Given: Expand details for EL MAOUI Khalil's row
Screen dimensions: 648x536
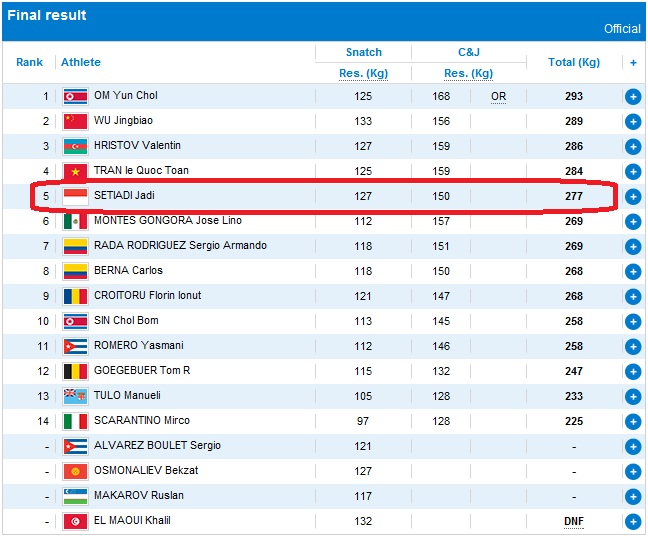Looking at the screenshot, I should coord(632,521).
